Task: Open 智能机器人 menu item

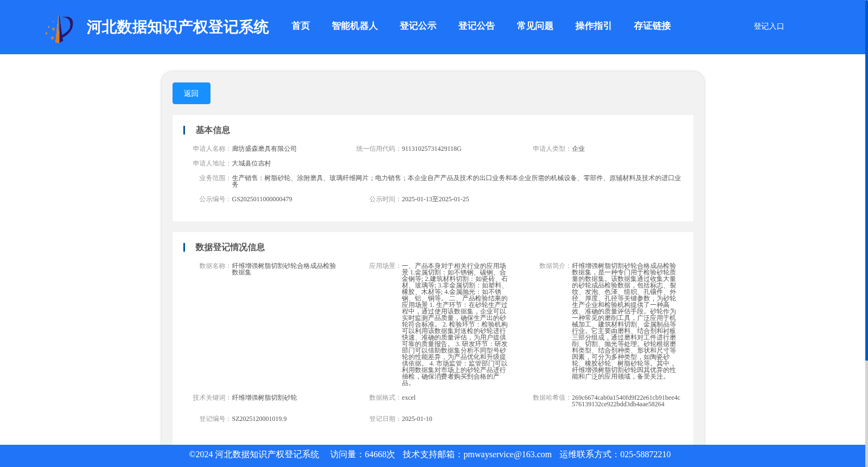Action: click(355, 26)
